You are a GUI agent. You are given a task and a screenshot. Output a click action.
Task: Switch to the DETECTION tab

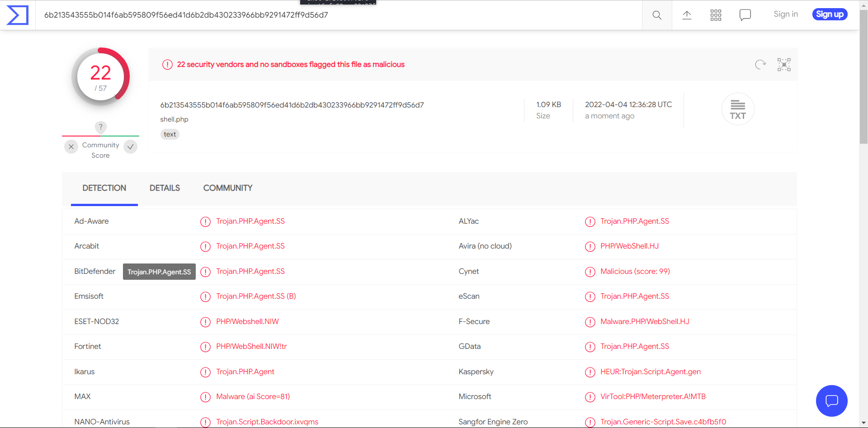104,188
